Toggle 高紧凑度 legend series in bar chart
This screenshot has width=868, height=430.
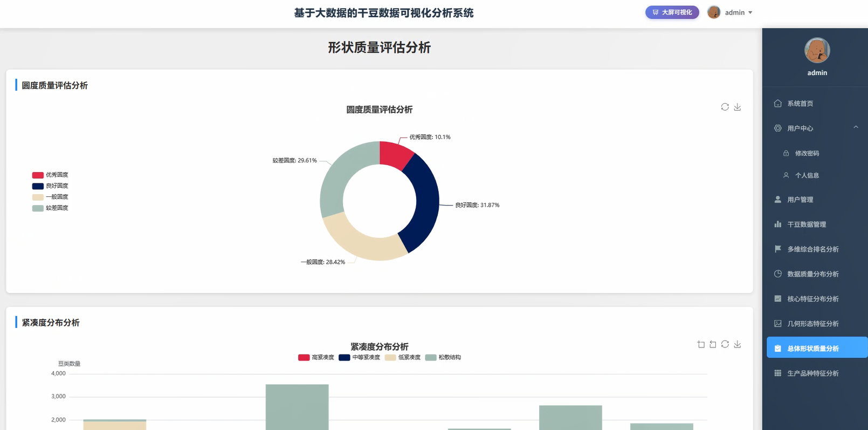316,357
